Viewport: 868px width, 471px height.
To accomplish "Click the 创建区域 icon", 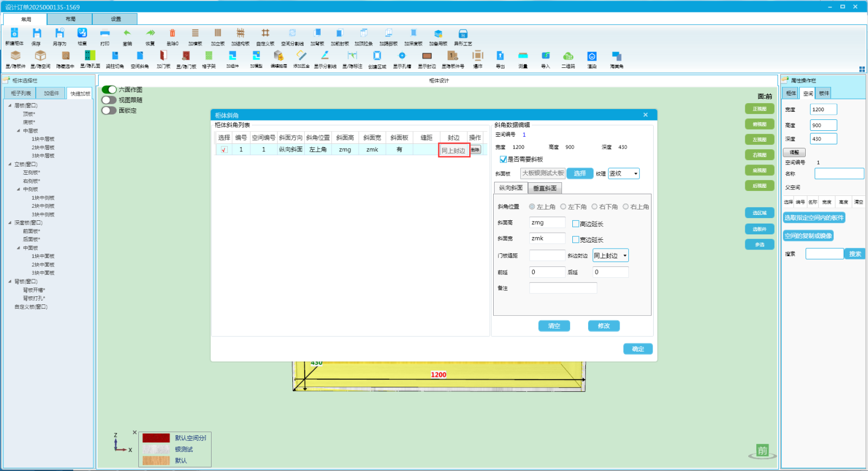I will (377, 56).
